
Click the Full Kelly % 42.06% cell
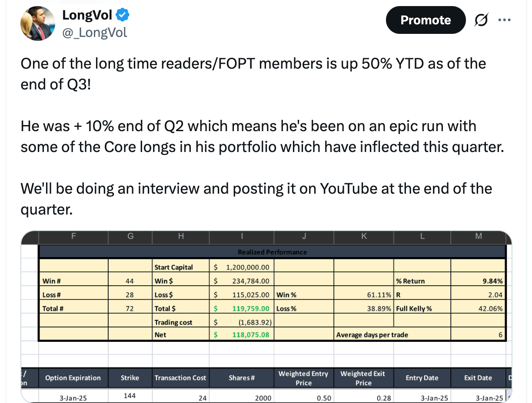pos(478,309)
